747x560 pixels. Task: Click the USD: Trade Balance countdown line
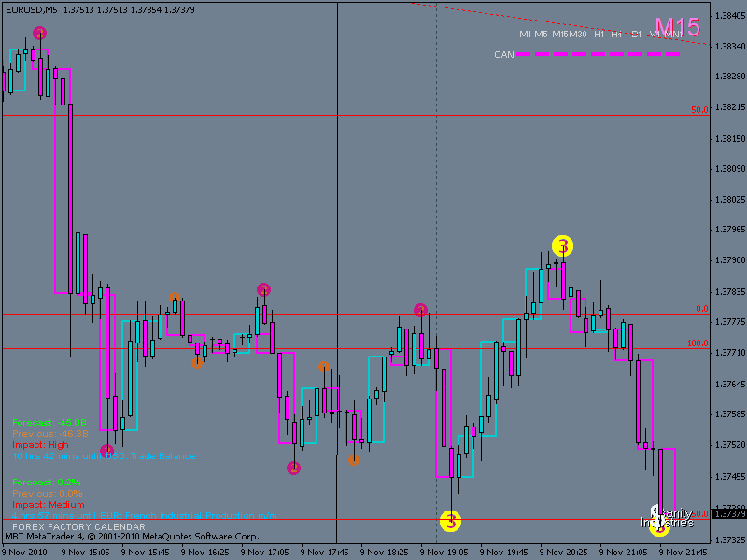(x=104, y=456)
